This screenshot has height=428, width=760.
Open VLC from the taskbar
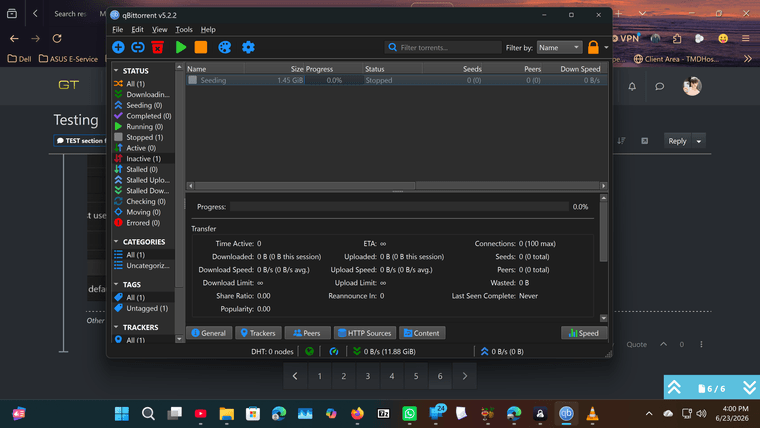592,413
